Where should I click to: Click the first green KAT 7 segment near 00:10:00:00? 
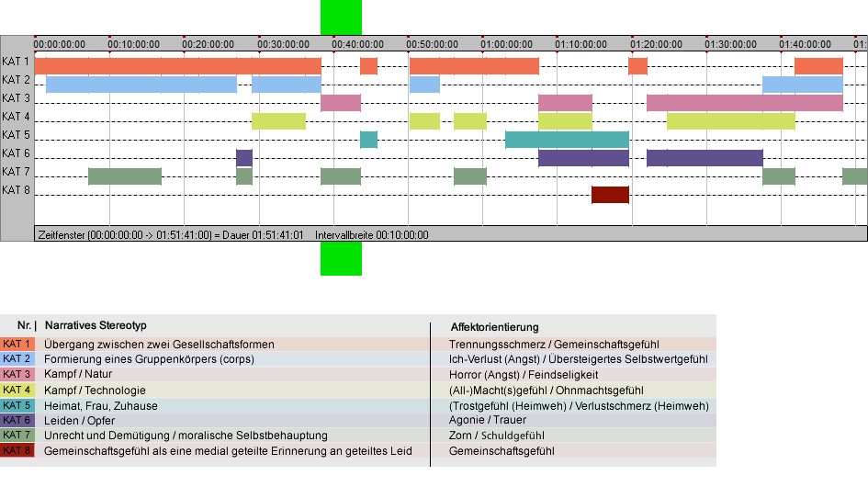tap(125, 176)
